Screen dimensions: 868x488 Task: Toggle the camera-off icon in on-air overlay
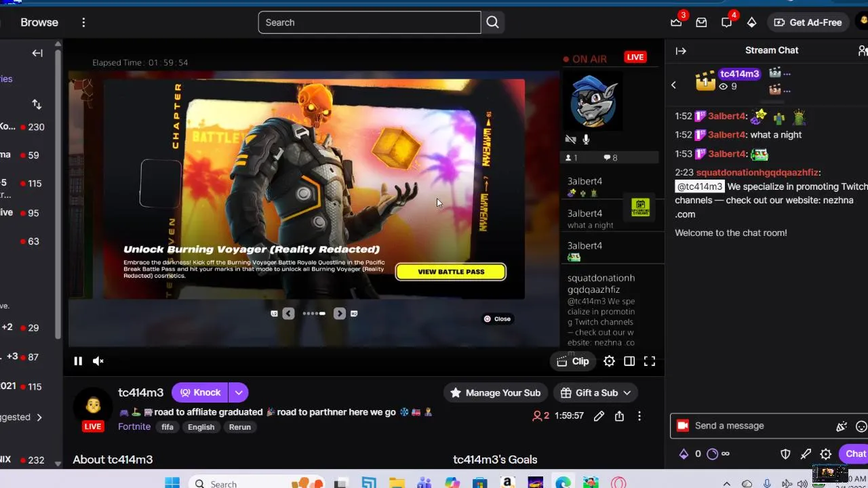[x=570, y=140]
